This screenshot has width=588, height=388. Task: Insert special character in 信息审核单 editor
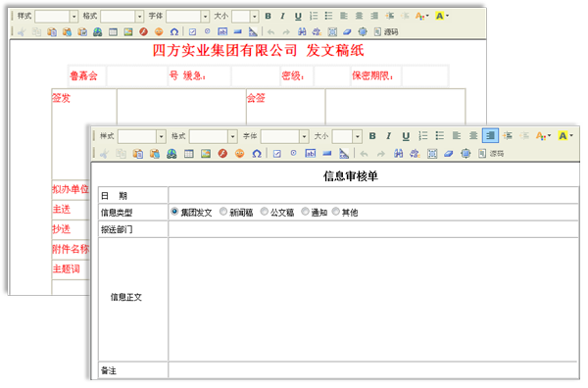(257, 154)
